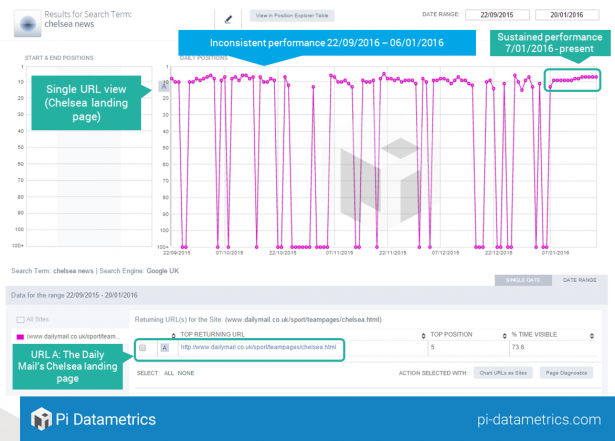Click the Pi Datametrics logo
Screen dimensions: 615x441
93,419
